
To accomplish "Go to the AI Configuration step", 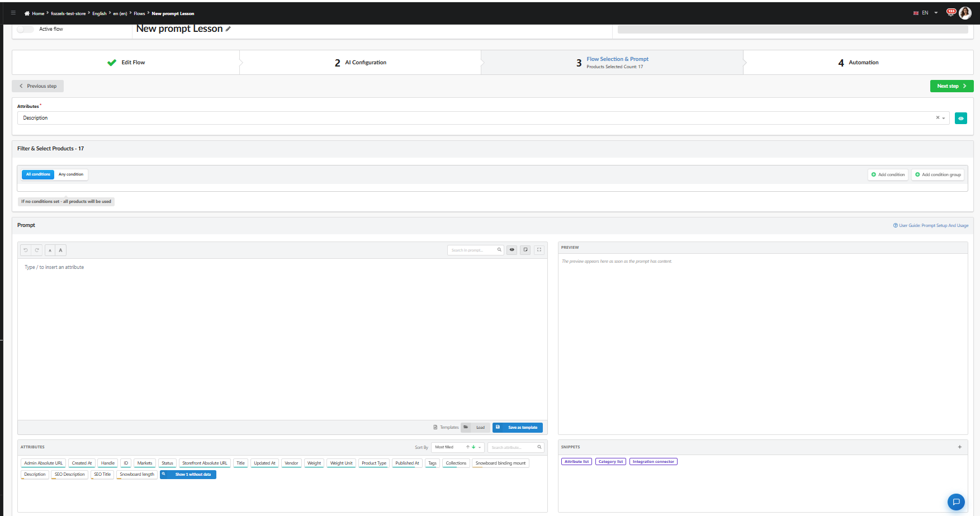I will pyautogui.click(x=361, y=63).
